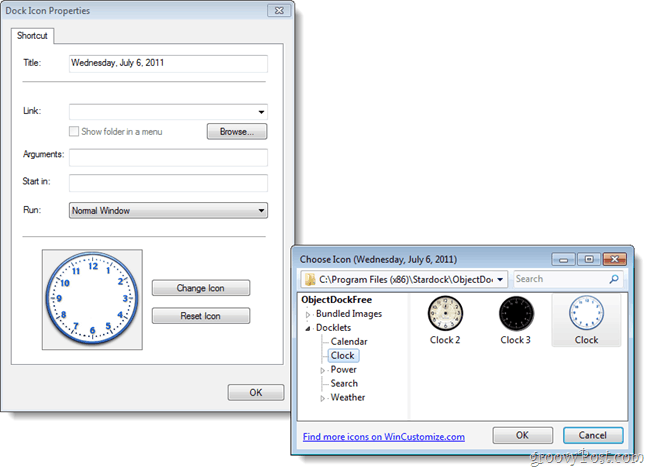The width and height of the screenshot is (650, 471).
Task: Click the Change Icon button
Action: (x=201, y=288)
